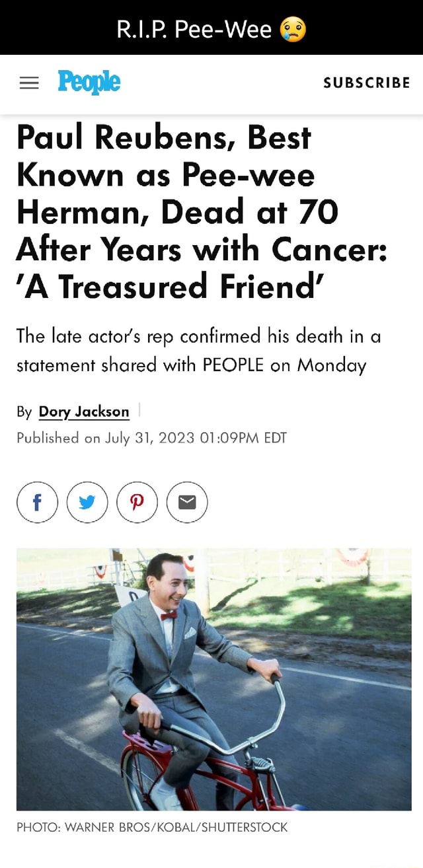This screenshot has width=423, height=868.
Task: Select the Facebook 'f' icon in its circle
Action: [x=37, y=502]
